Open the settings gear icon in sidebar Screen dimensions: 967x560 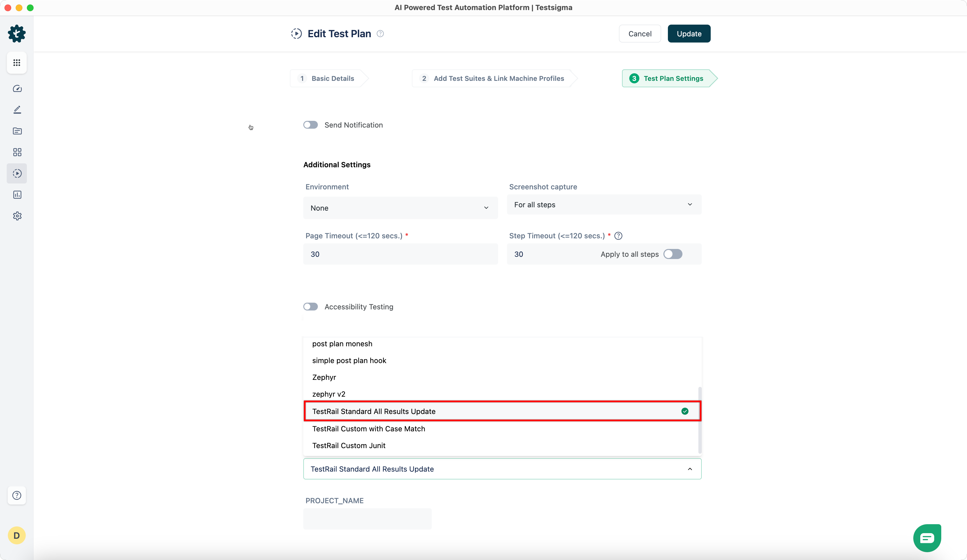[x=17, y=216]
